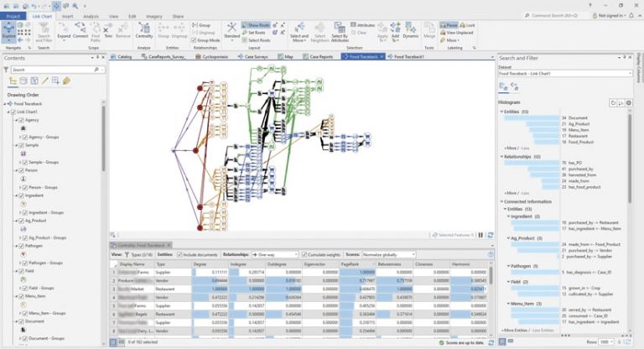The image size is (644, 349).
Task: Open Scores Normalize globally dropdown
Action: pos(388,255)
